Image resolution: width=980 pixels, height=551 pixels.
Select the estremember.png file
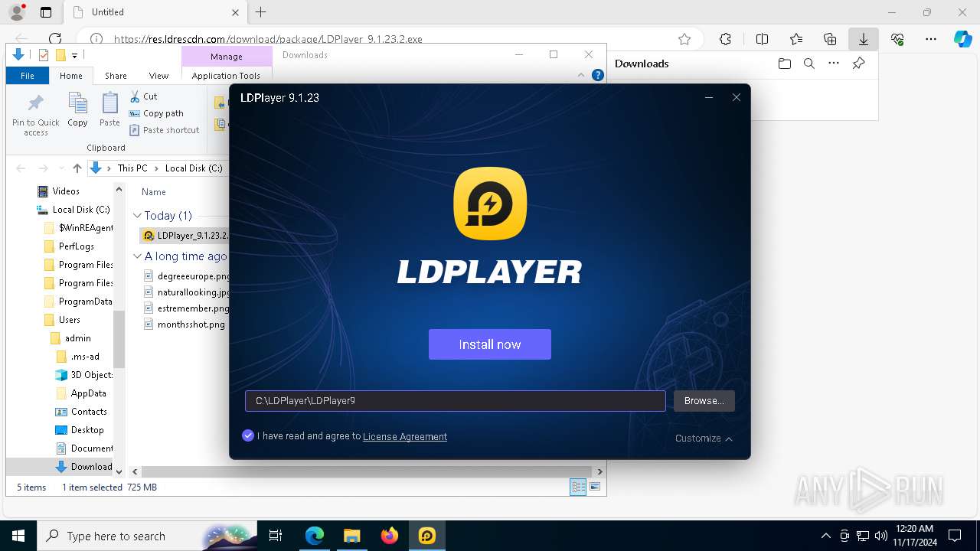point(187,308)
